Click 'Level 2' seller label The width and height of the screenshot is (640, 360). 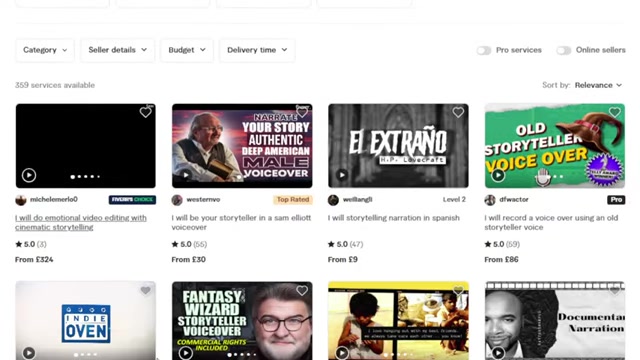coord(454,200)
